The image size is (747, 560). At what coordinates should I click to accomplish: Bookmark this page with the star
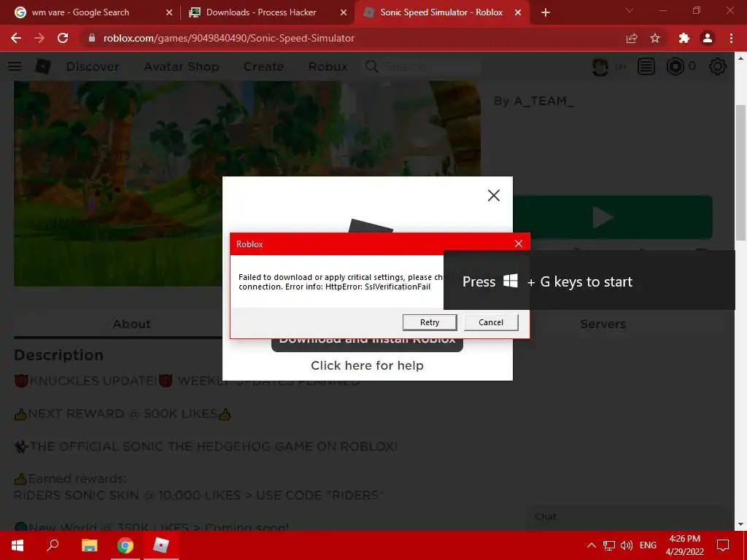tap(655, 38)
